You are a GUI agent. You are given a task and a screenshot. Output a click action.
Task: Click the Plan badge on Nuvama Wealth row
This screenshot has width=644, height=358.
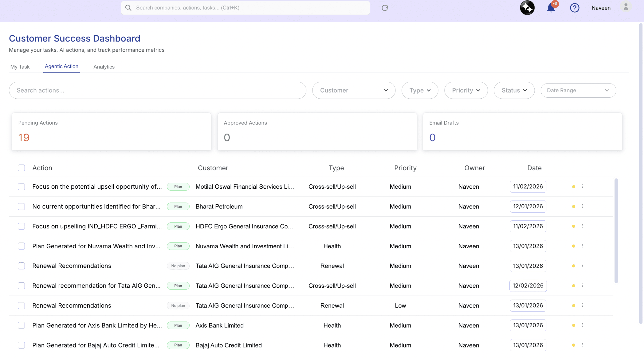tap(178, 246)
